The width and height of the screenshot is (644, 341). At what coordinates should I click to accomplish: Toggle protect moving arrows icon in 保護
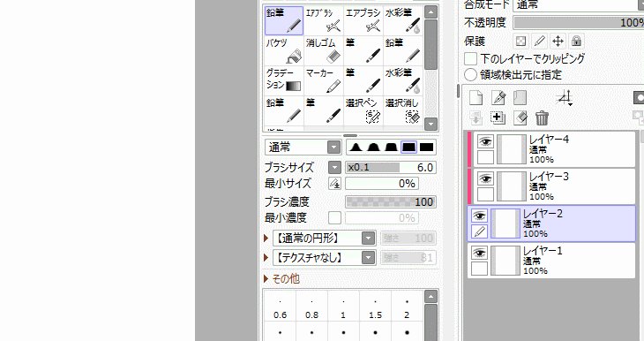[558, 42]
